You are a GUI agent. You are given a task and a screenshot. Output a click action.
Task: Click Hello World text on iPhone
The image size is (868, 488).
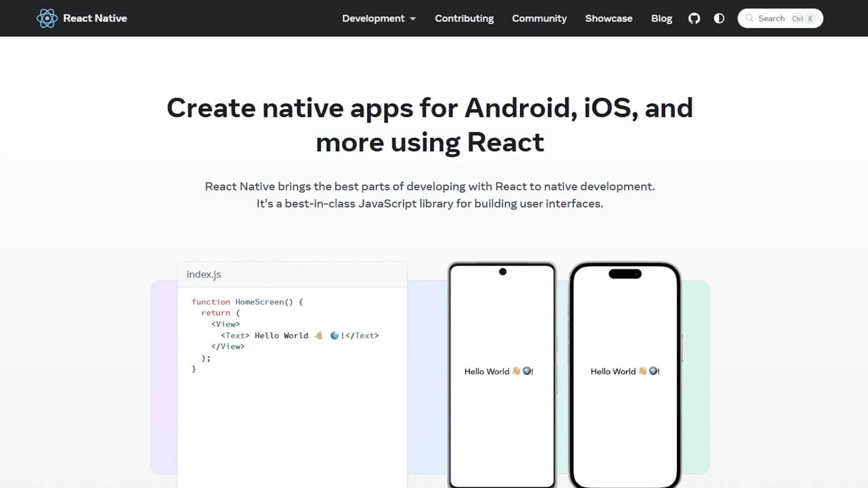(625, 371)
